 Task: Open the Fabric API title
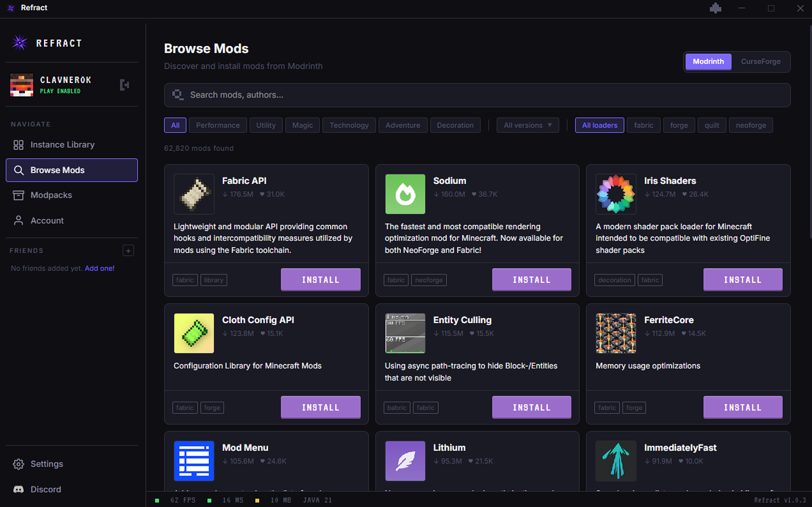click(x=244, y=181)
